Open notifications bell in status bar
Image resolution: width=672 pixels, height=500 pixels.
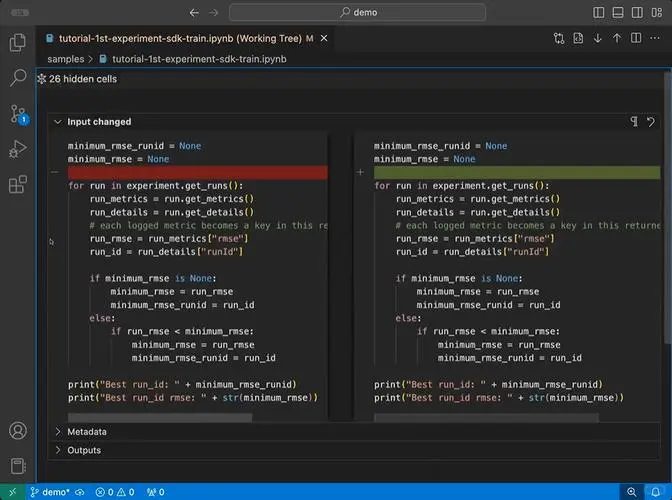click(x=656, y=492)
